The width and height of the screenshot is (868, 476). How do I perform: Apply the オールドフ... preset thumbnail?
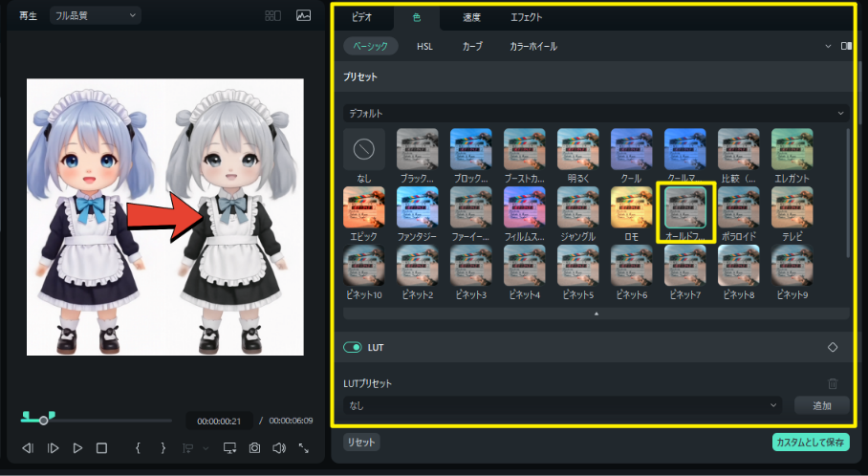[685, 207]
